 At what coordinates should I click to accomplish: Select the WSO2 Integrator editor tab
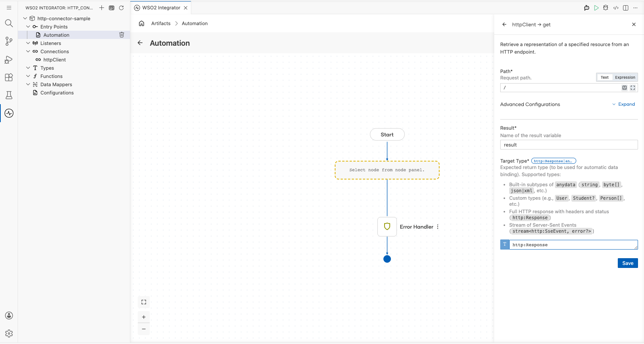tap(161, 8)
